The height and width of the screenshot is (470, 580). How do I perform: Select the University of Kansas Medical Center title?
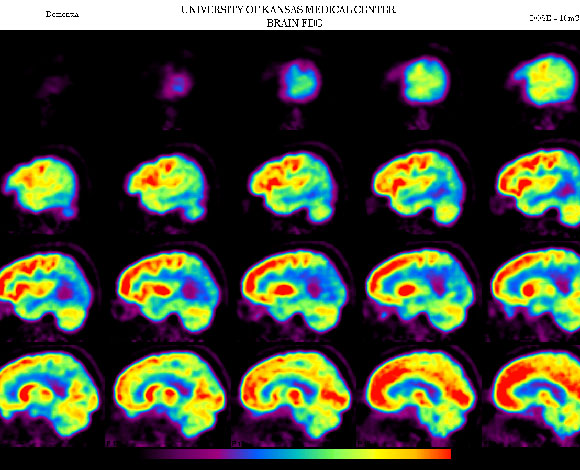pyautogui.click(x=289, y=9)
